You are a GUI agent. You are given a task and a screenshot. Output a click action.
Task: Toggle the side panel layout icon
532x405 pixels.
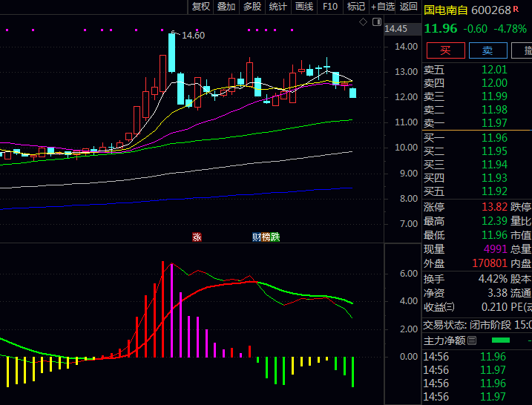[x=377, y=22]
